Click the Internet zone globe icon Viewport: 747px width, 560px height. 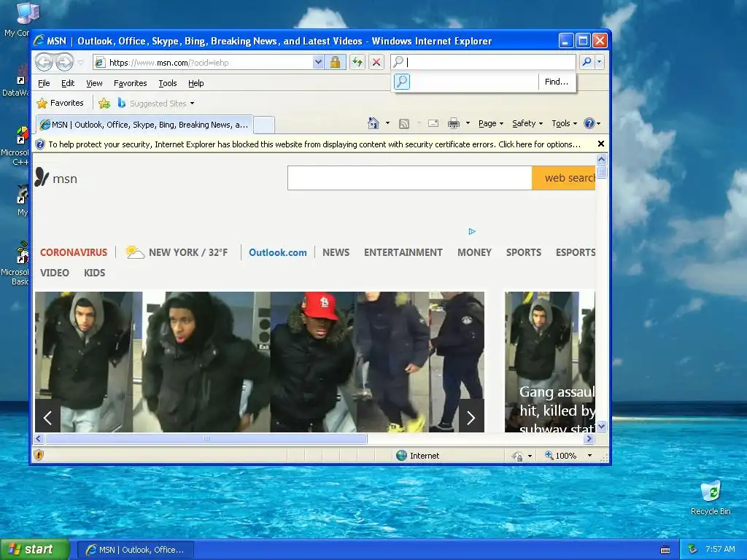coord(402,455)
